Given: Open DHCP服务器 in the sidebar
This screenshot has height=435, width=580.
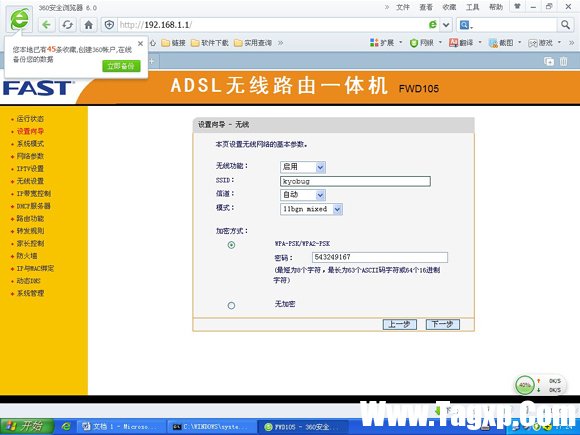Looking at the screenshot, I should (34, 206).
